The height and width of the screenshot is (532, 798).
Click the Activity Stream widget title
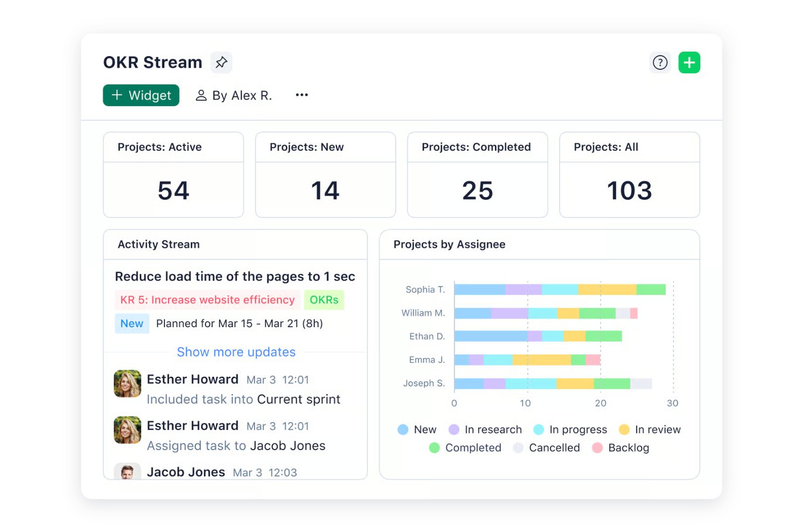[x=159, y=244]
